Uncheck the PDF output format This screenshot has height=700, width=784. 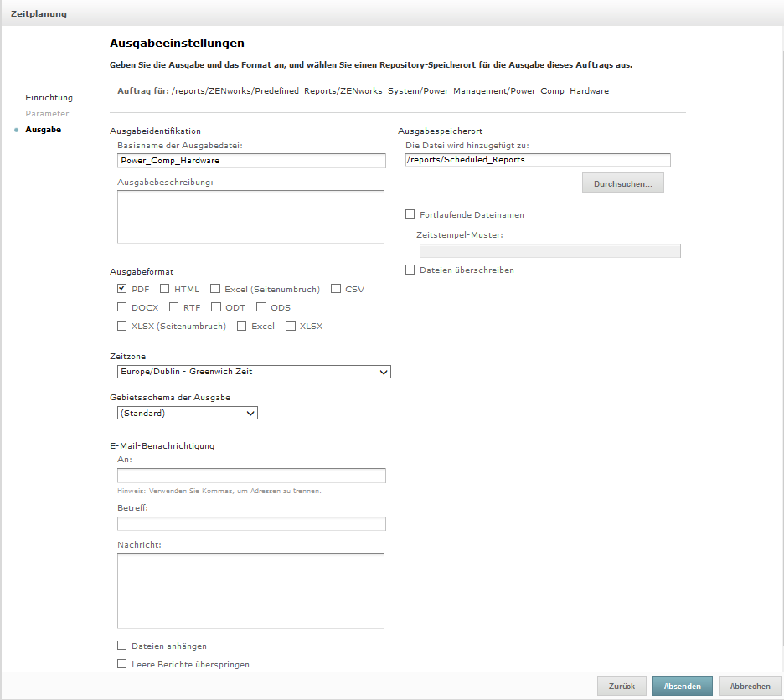[x=122, y=289]
